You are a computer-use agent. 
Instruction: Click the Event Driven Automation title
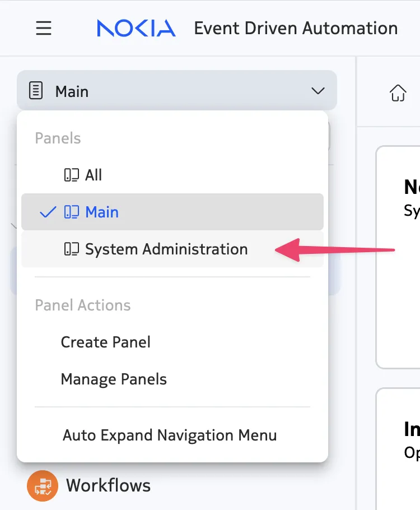click(x=296, y=28)
